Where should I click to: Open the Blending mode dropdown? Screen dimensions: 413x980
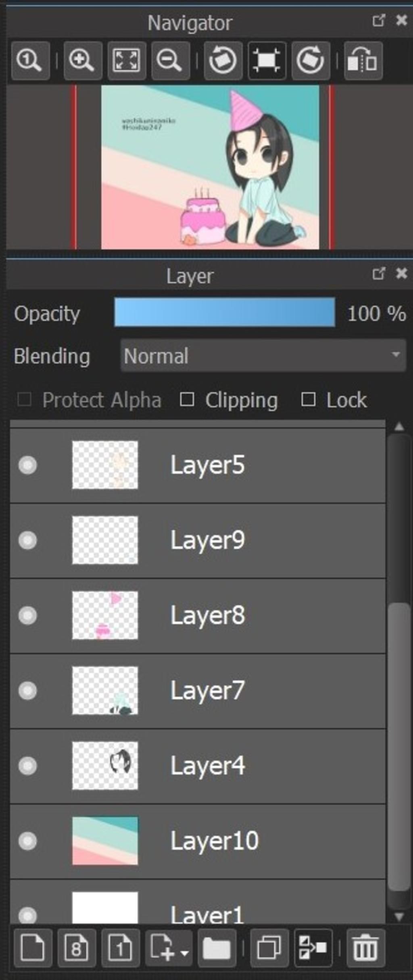(263, 355)
